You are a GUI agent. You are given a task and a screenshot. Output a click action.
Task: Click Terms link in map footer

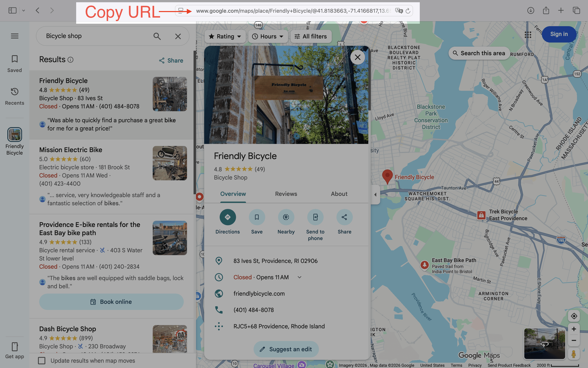click(456, 365)
